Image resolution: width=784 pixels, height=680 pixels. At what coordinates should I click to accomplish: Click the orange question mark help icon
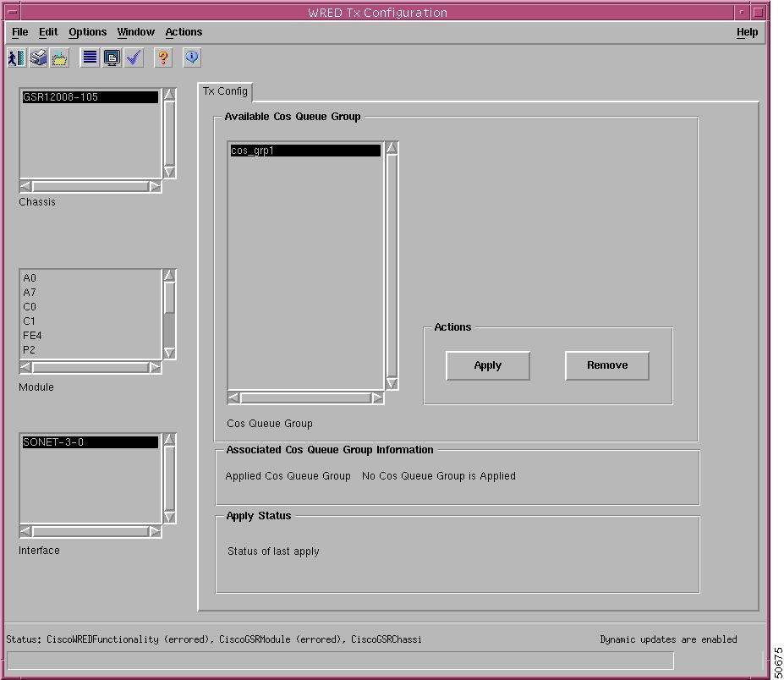point(163,58)
